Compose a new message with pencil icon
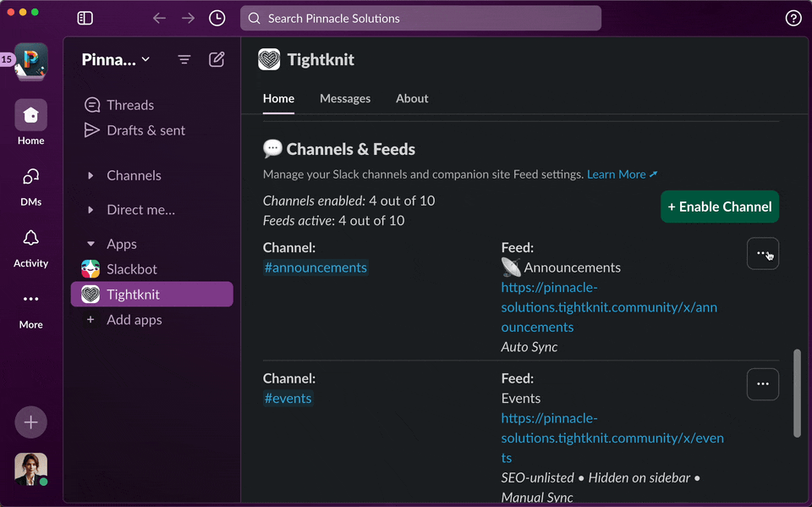The image size is (812, 507). [x=217, y=59]
